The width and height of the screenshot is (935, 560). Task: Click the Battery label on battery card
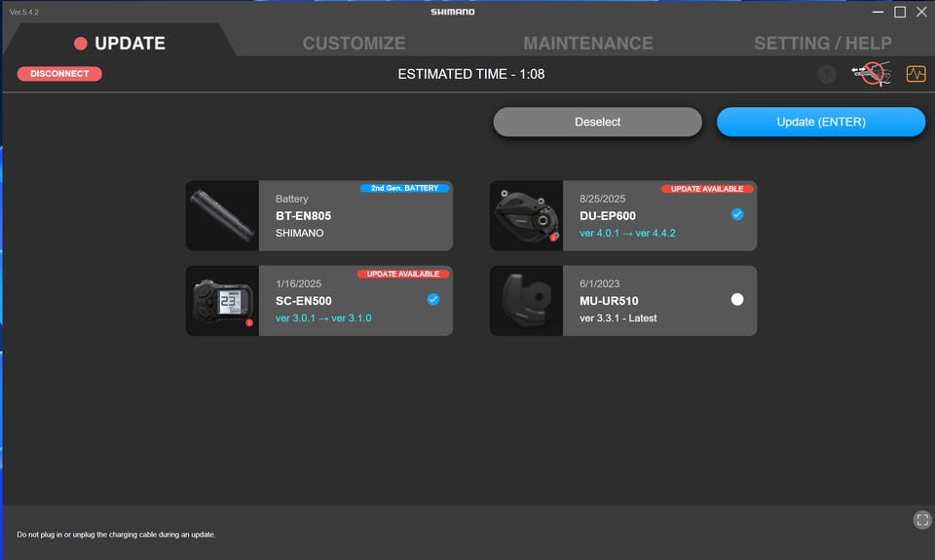pos(291,199)
